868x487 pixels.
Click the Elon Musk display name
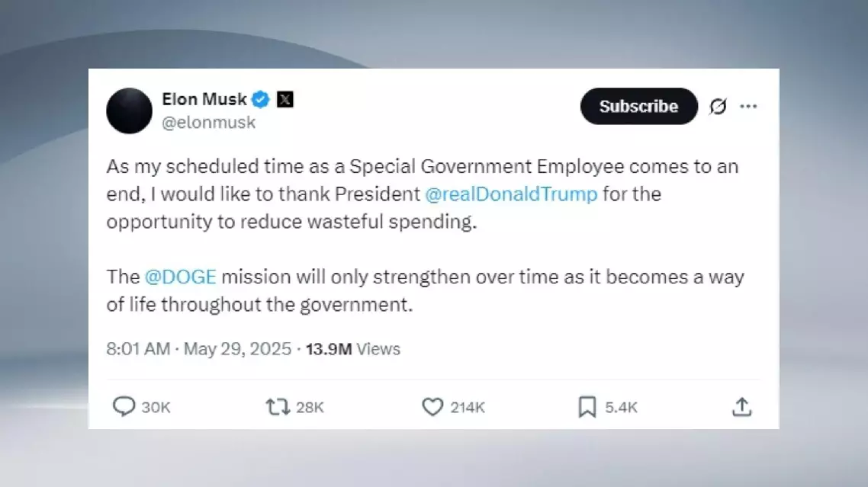[x=204, y=99]
